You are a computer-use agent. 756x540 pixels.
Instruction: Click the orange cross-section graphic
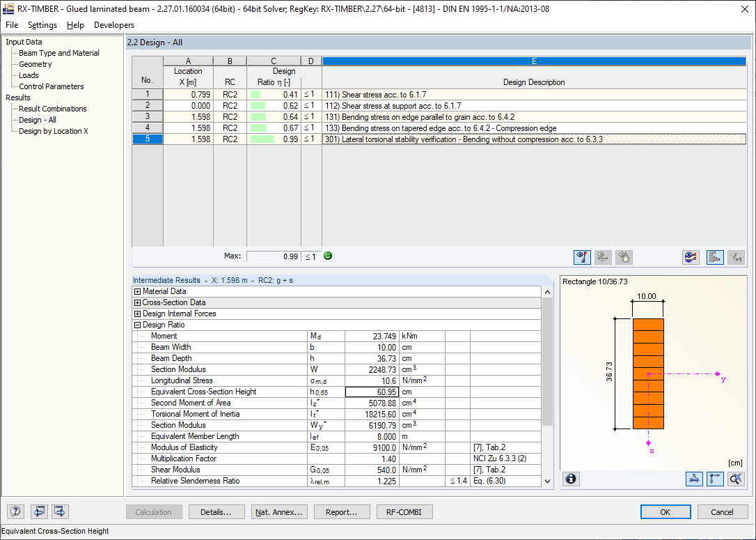pyautogui.click(x=648, y=373)
